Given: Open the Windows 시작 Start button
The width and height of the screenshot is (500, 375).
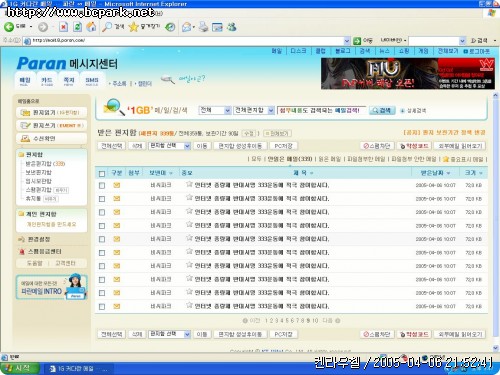Looking at the screenshot, I should [19, 368].
